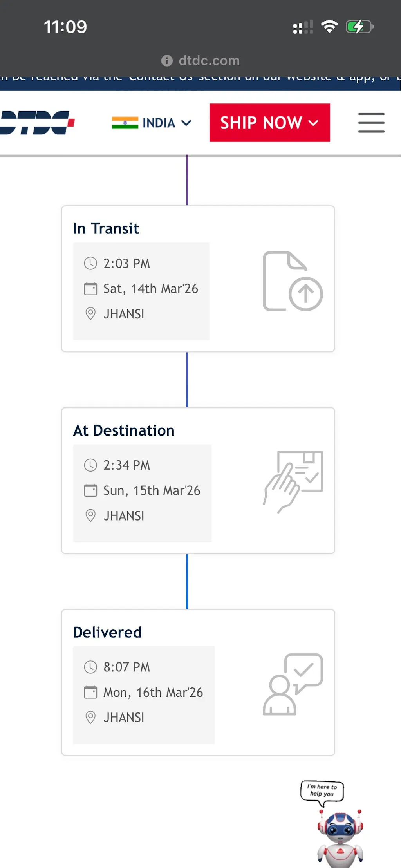Tap the dtdc.com address bar

click(209, 61)
